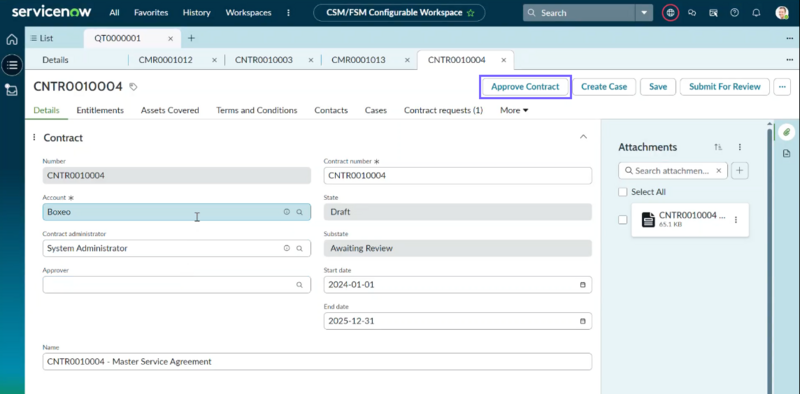This screenshot has width=800, height=394.
Task: Open Attachments panel three-dot menu
Action: [x=740, y=147]
